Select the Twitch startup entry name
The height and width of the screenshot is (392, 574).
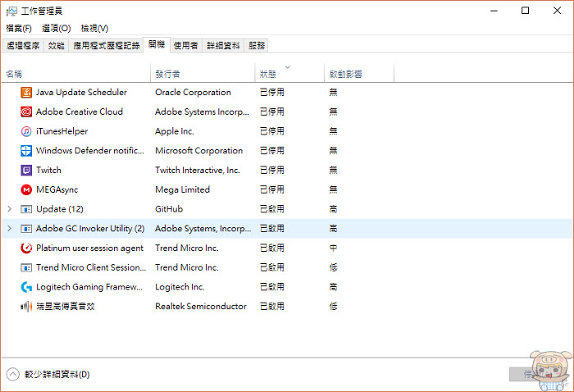tap(48, 170)
